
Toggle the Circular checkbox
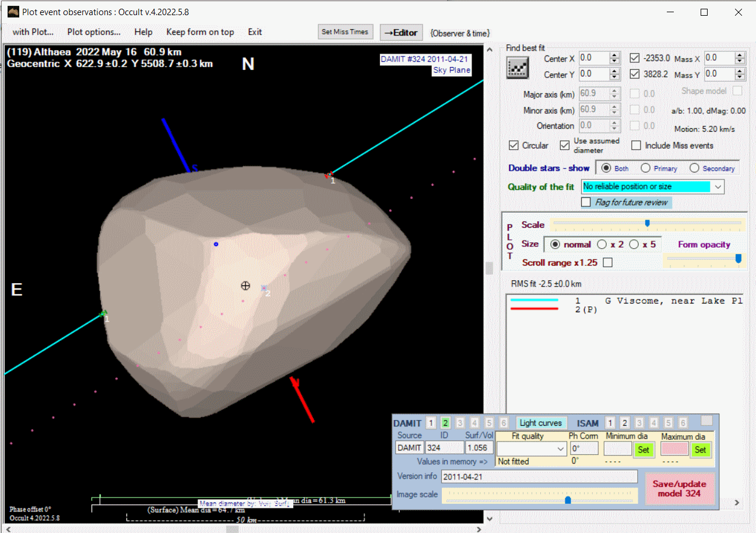point(514,146)
